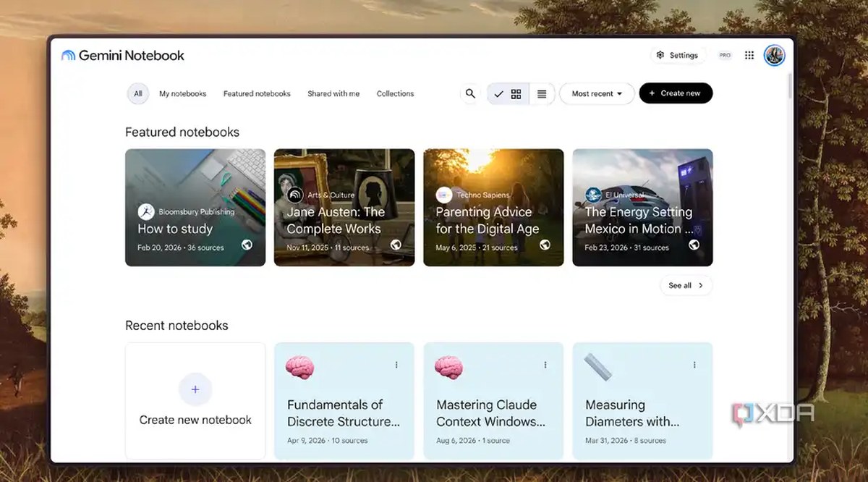
Task: Open the account profile avatar
Action: tap(774, 55)
